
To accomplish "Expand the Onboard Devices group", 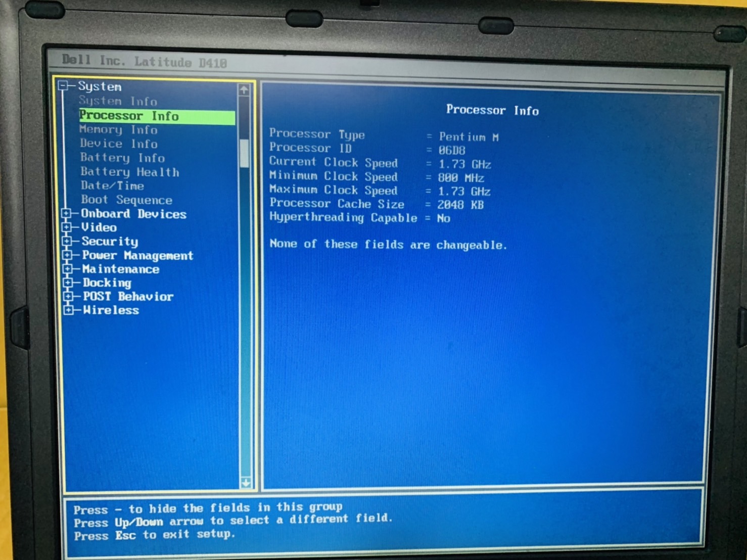I will 67,214.
